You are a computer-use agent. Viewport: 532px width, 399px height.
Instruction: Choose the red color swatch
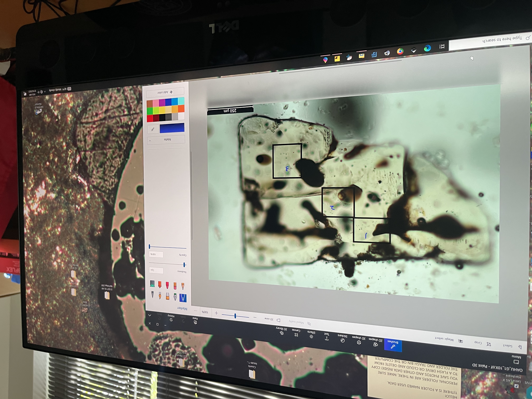coord(150,118)
